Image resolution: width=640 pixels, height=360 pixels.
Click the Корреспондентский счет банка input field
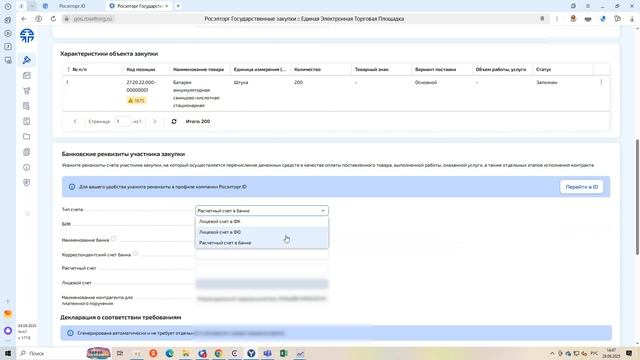click(262, 255)
